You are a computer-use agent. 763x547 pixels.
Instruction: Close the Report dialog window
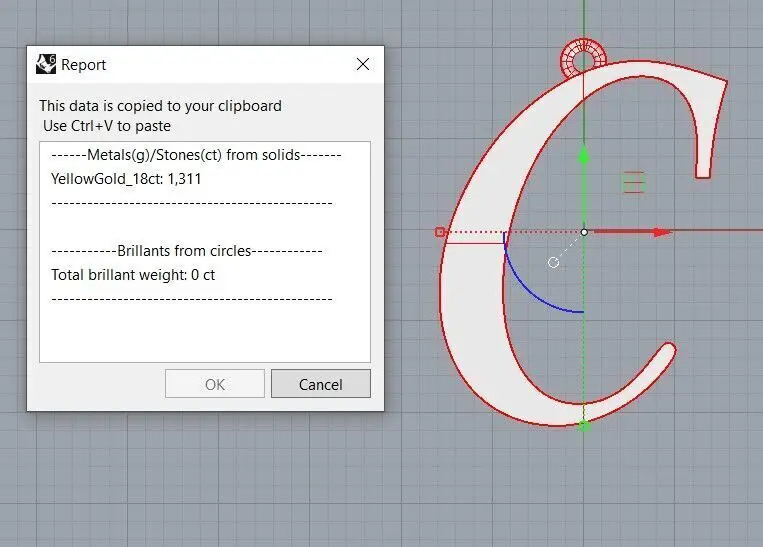363,64
